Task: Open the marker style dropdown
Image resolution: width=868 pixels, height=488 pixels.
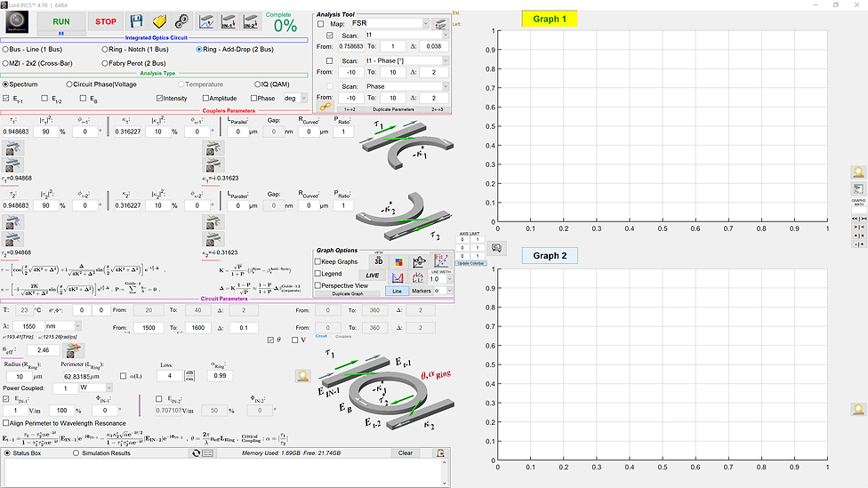Action: (x=449, y=291)
